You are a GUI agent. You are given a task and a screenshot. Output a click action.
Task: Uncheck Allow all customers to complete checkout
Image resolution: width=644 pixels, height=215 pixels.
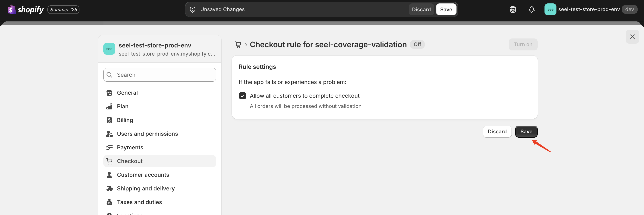(x=243, y=96)
